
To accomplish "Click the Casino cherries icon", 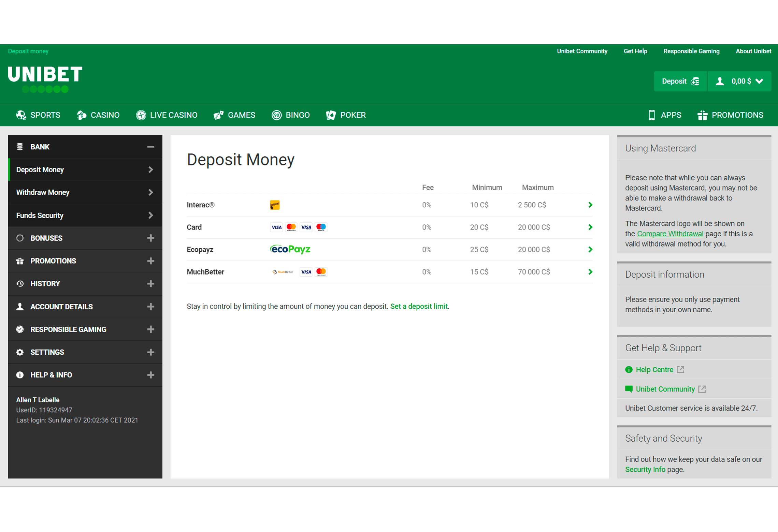I will [x=82, y=115].
